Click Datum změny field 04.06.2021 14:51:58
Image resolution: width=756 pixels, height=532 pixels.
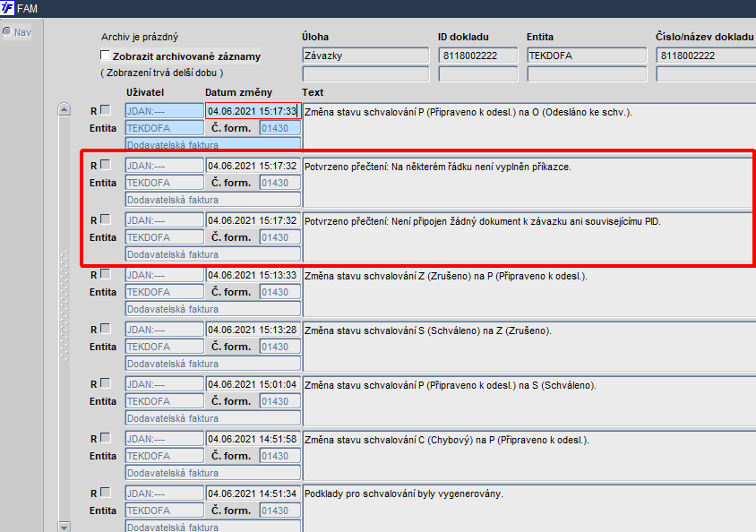pyautogui.click(x=253, y=439)
